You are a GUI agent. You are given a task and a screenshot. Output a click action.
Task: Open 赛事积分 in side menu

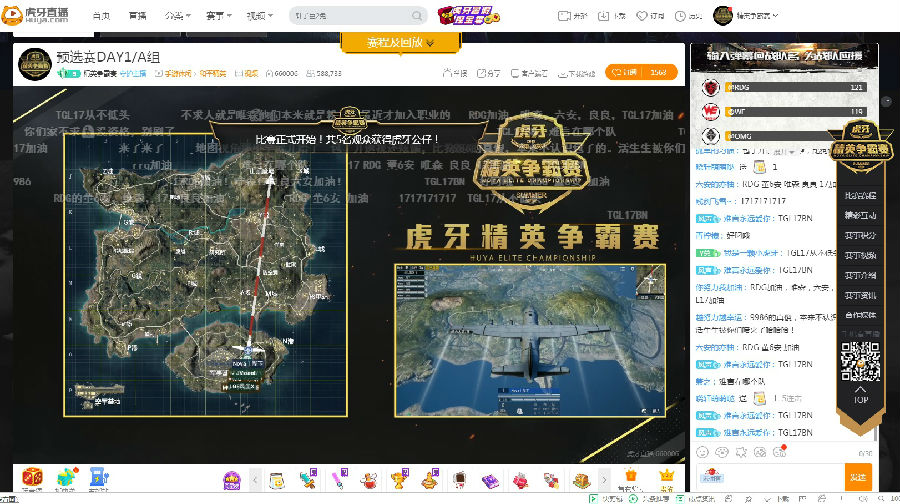coord(860,235)
